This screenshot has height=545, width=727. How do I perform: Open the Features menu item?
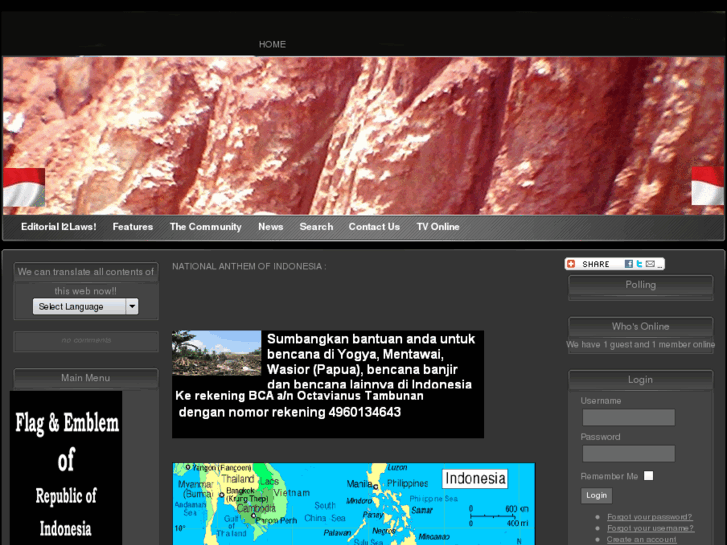pos(133,227)
